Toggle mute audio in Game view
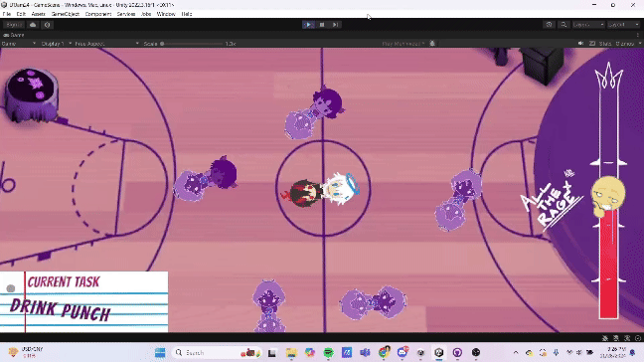 click(x=580, y=43)
